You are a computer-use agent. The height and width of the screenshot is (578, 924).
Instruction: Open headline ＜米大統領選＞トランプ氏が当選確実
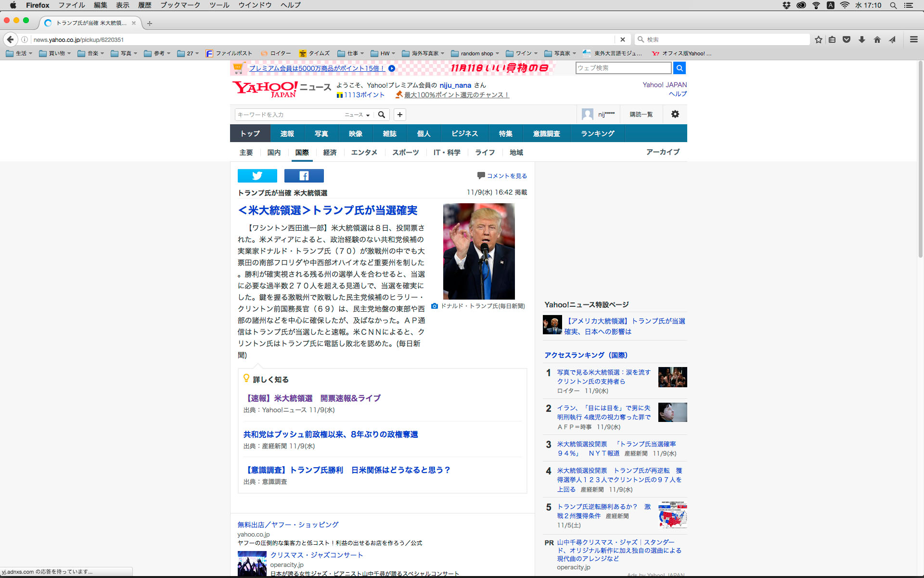click(x=328, y=210)
